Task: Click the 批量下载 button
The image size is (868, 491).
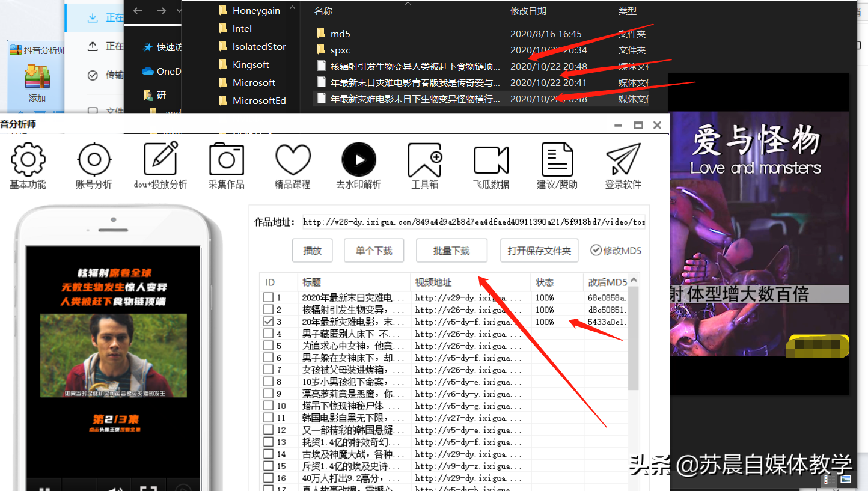Action: click(x=451, y=251)
